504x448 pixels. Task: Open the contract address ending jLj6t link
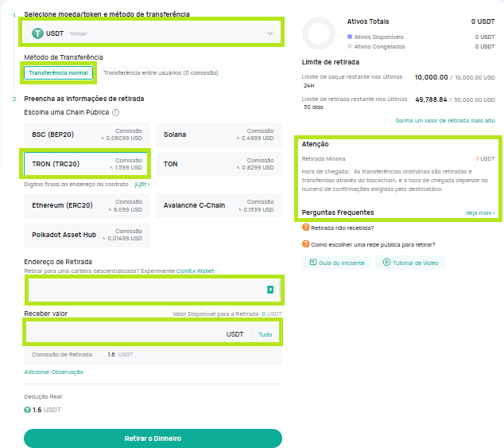[x=142, y=184]
